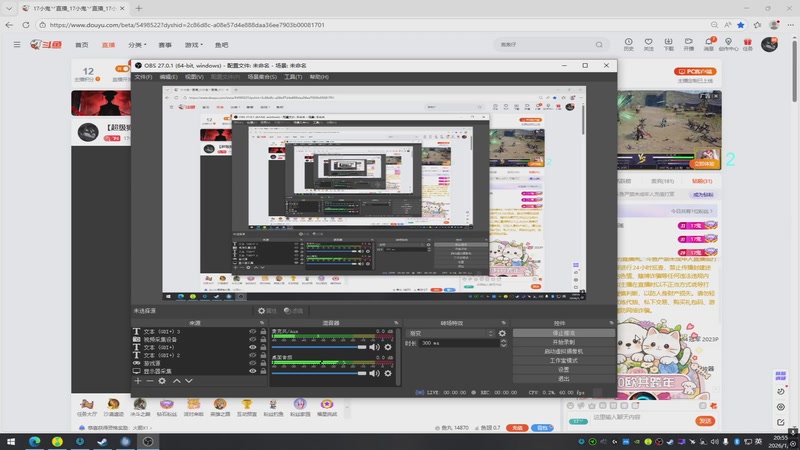Click the Douyu search magnifier icon
800x450 pixels.
(x=599, y=45)
